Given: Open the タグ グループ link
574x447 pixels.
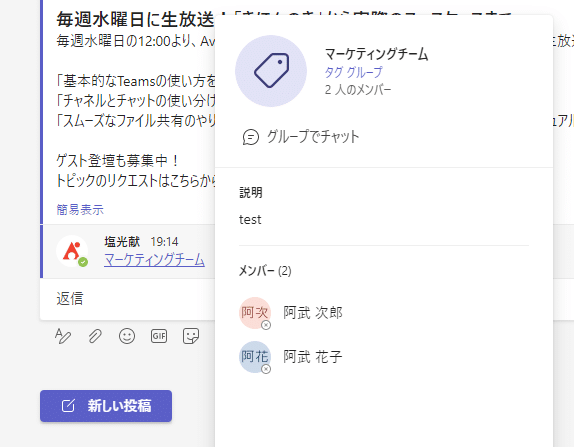Looking at the screenshot, I should pyautogui.click(x=353, y=72).
